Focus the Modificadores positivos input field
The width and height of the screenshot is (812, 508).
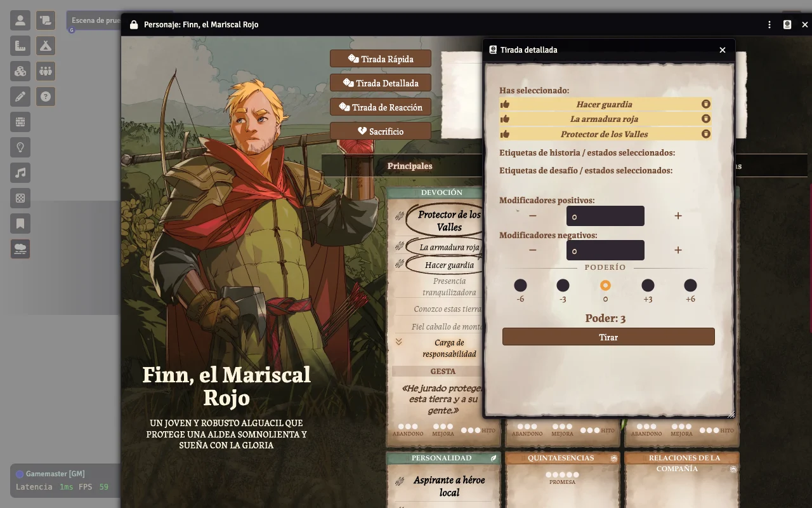(605, 216)
